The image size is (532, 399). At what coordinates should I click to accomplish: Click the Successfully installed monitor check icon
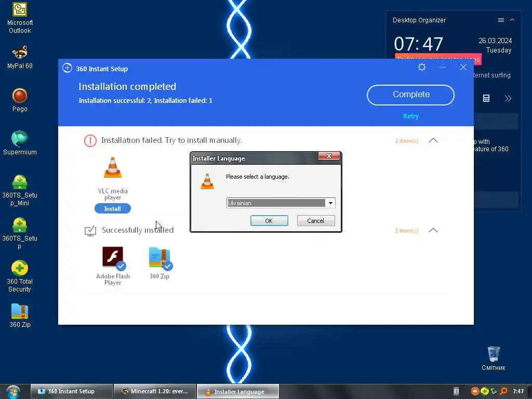click(x=90, y=231)
